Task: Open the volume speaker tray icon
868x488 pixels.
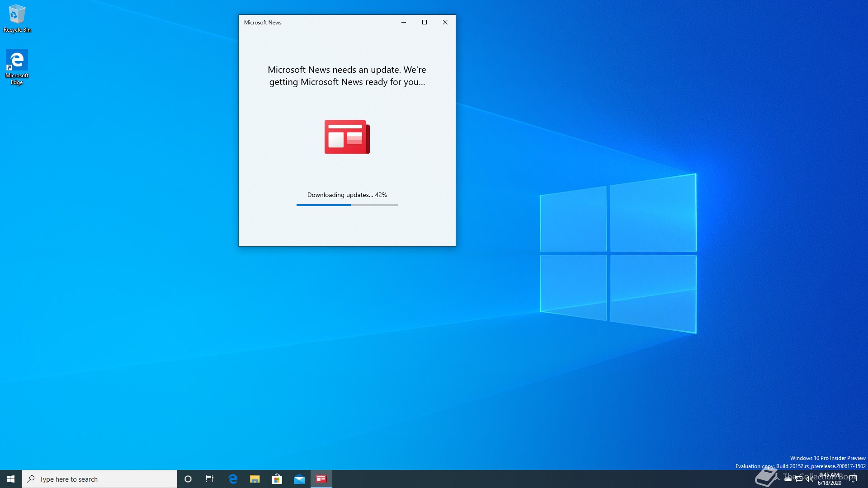Action: [x=810, y=479]
